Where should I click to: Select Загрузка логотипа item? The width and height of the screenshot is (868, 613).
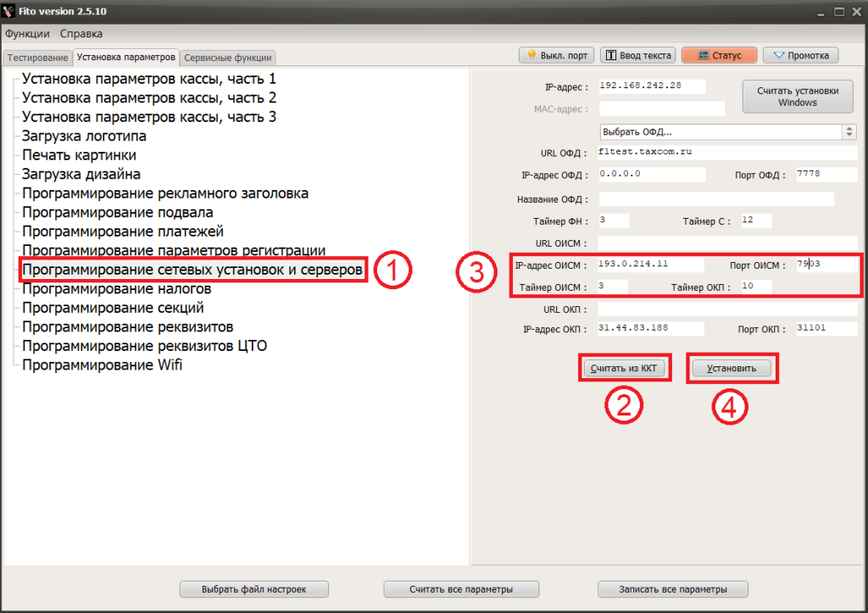(x=84, y=136)
